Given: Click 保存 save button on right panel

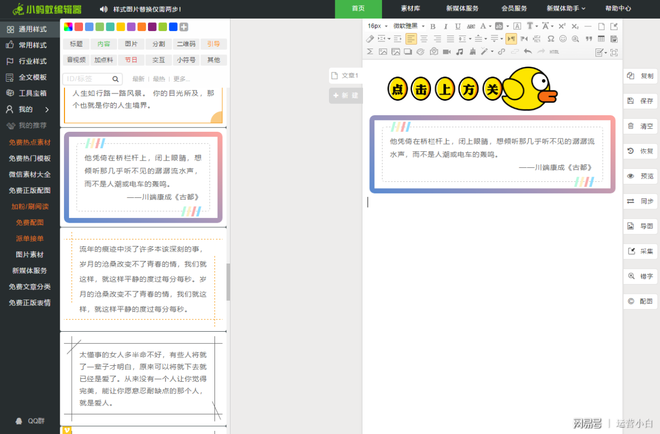Looking at the screenshot, I should pos(640,101).
